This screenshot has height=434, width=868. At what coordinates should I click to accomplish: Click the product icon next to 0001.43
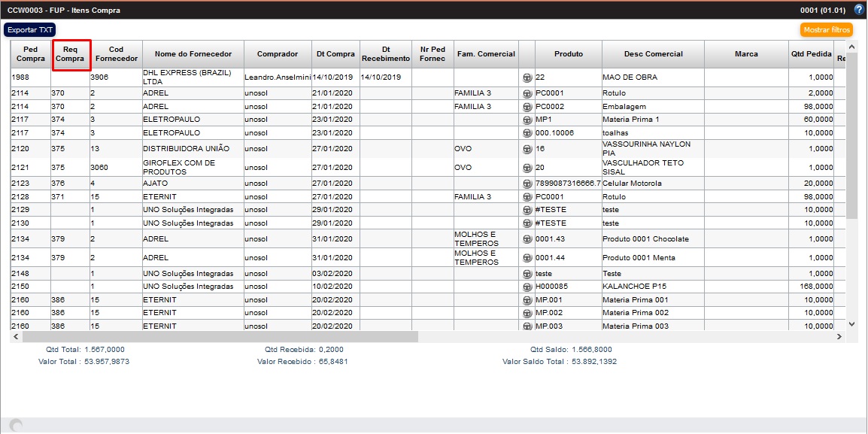pyautogui.click(x=527, y=239)
